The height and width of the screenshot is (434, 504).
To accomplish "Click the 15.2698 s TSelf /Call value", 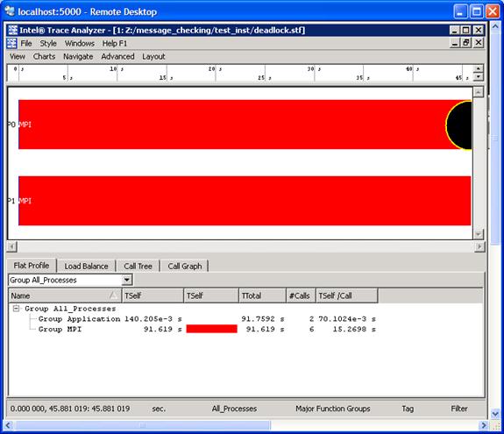I will [x=354, y=329].
